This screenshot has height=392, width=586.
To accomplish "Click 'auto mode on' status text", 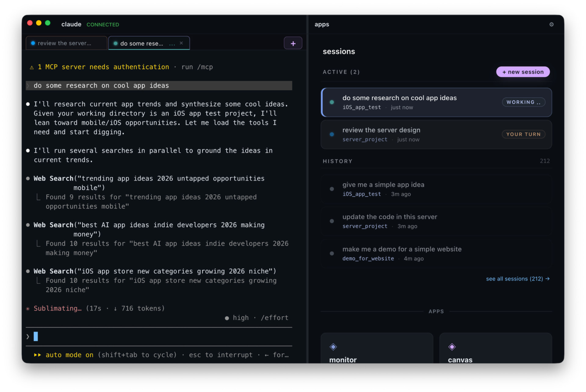I will pos(69,355).
